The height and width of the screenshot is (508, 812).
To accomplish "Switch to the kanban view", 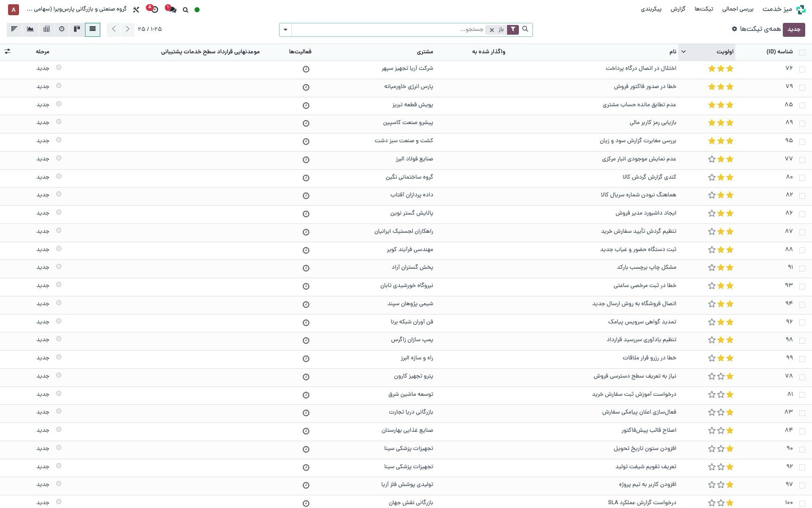I will point(77,29).
